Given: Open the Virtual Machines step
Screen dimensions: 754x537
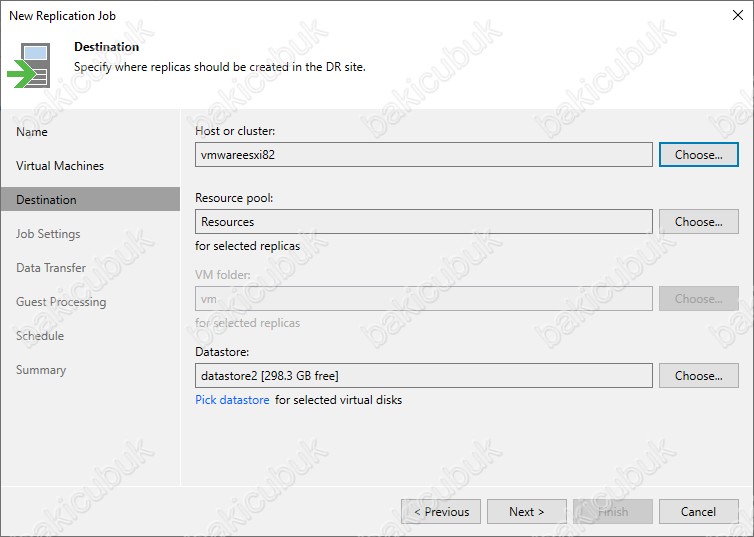Looking at the screenshot, I should (60, 166).
